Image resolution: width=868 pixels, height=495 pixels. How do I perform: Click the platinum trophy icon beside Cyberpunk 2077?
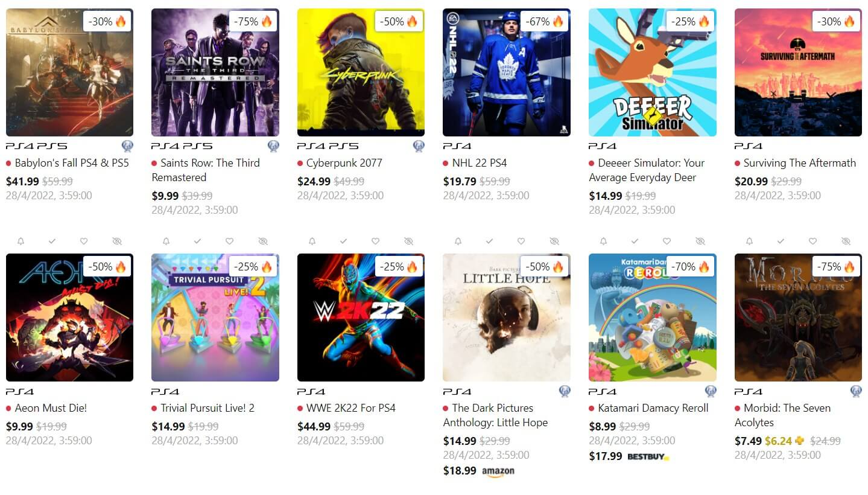419,146
